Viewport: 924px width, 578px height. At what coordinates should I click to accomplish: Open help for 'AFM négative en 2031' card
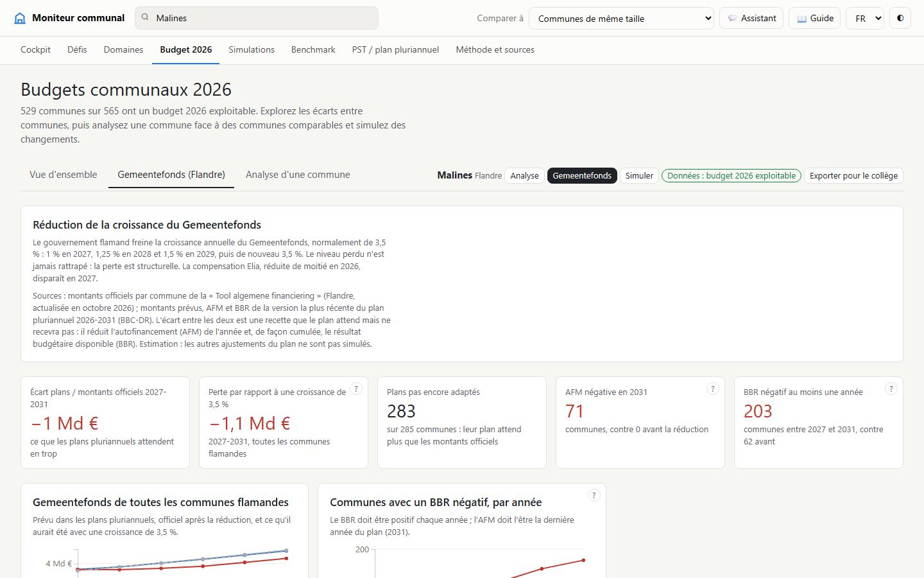pyautogui.click(x=712, y=389)
